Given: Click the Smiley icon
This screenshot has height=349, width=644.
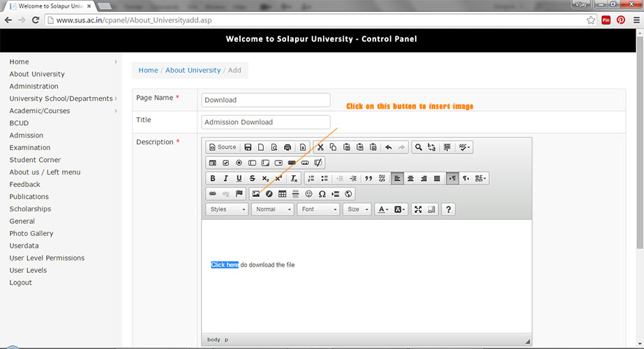Looking at the screenshot, I should coord(308,194).
